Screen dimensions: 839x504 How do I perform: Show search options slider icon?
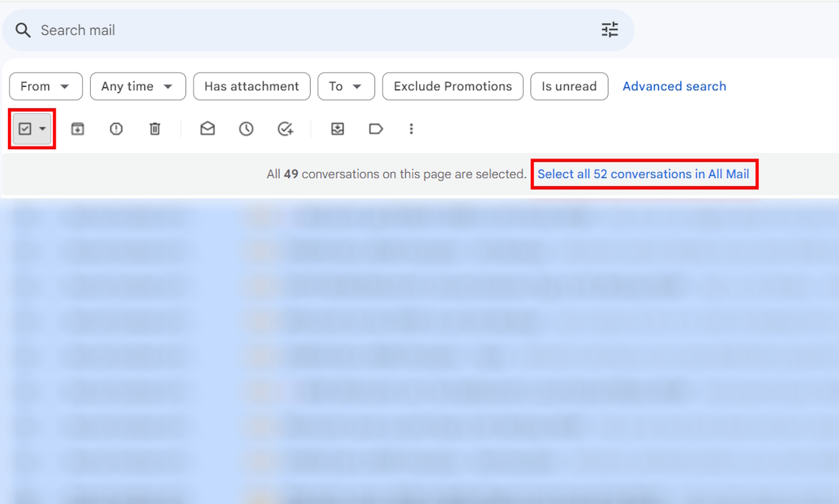point(610,30)
